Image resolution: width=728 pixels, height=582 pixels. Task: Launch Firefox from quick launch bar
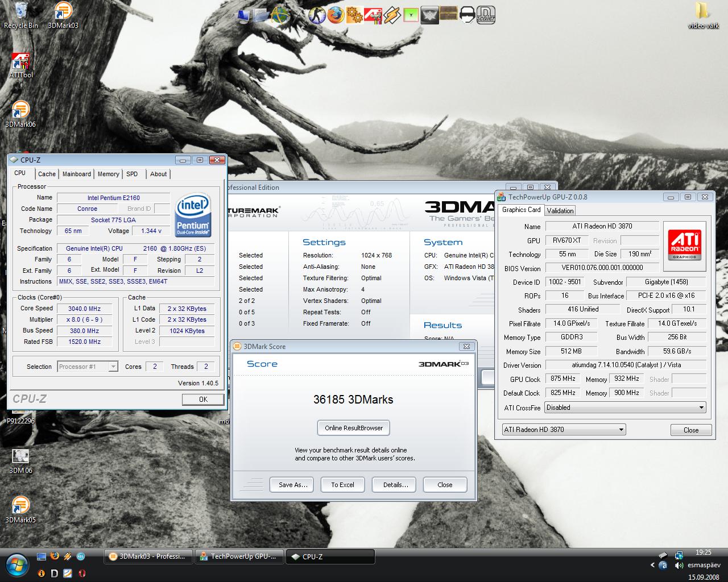click(55, 556)
